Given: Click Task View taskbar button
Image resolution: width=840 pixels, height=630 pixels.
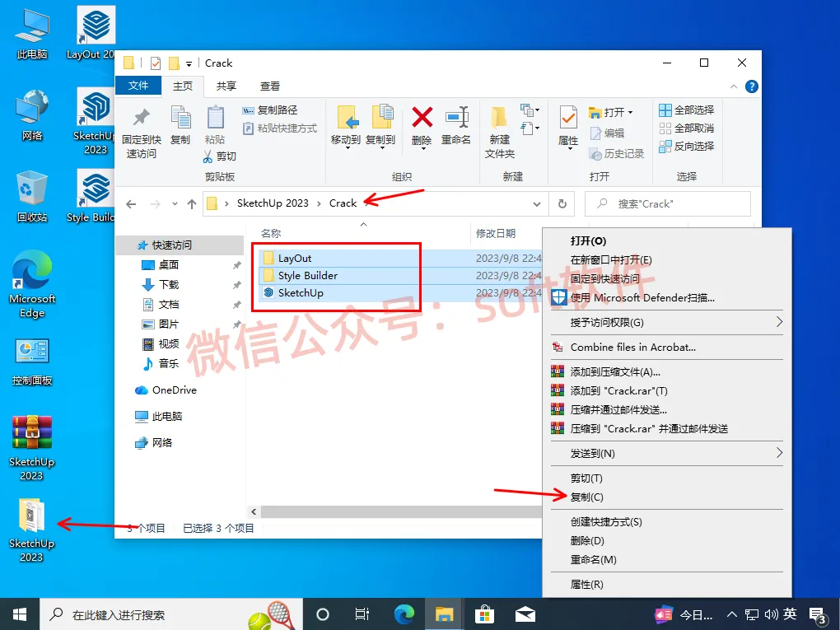Looking at the screenshot, I should click(362, 614).
